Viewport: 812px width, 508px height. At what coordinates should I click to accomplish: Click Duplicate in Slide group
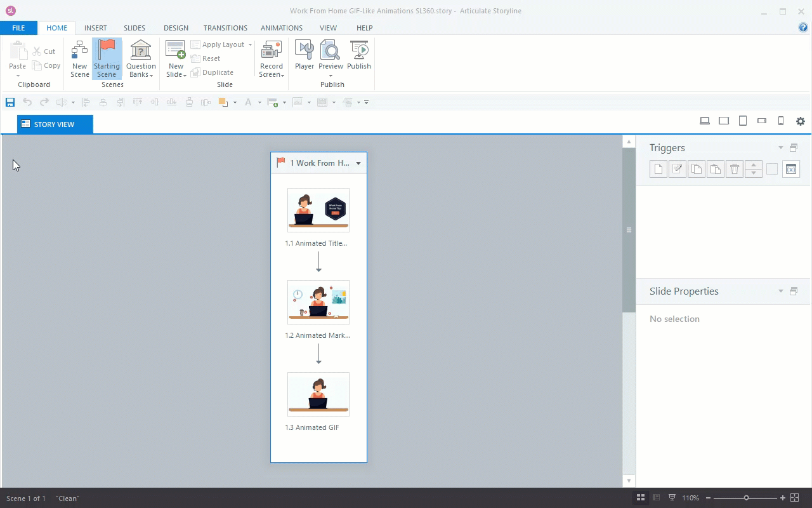point(212,72)
